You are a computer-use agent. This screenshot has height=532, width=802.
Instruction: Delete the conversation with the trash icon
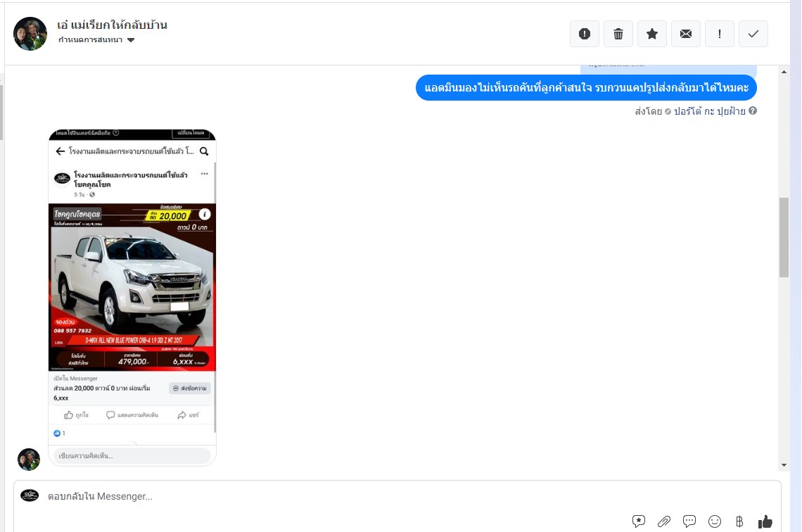pos(618,34)
